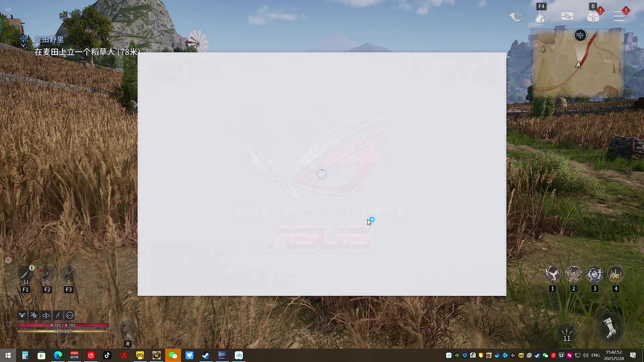Activate skill slot 1 in the game
Viewport: 644px width, 362px height.
click(x=552, y=274)
